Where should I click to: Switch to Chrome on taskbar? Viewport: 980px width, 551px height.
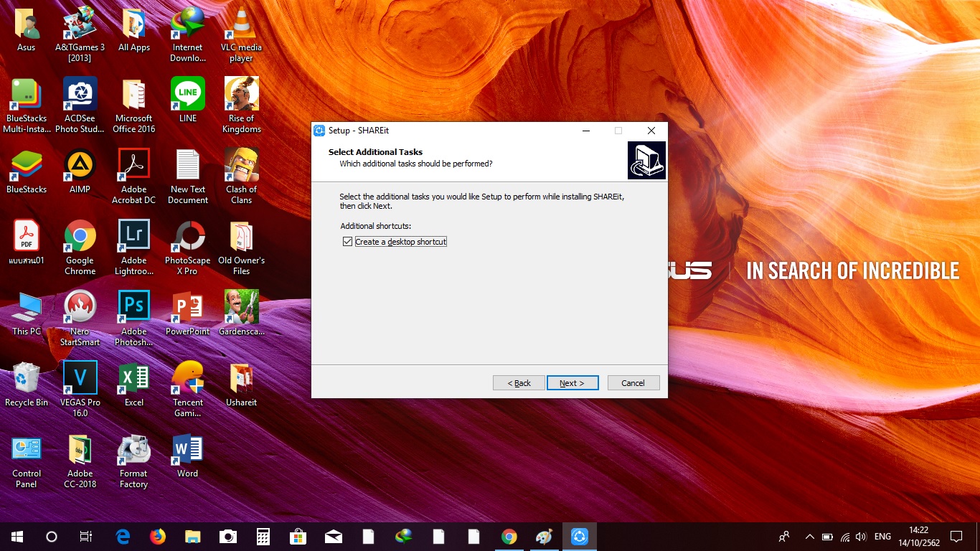tap(509, 537)
